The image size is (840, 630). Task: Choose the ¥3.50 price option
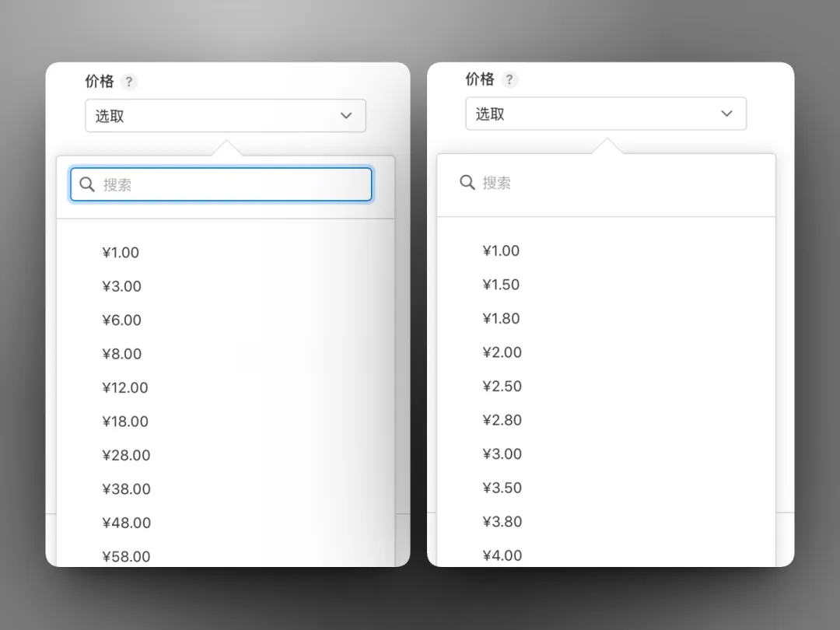[x=502, y=488]
